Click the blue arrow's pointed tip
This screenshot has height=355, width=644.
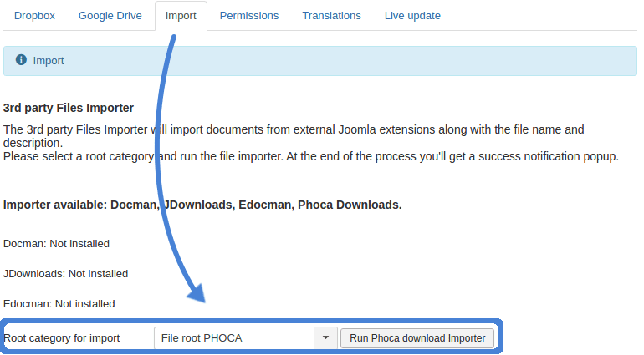pyautogui.click(x=197, y=297)
